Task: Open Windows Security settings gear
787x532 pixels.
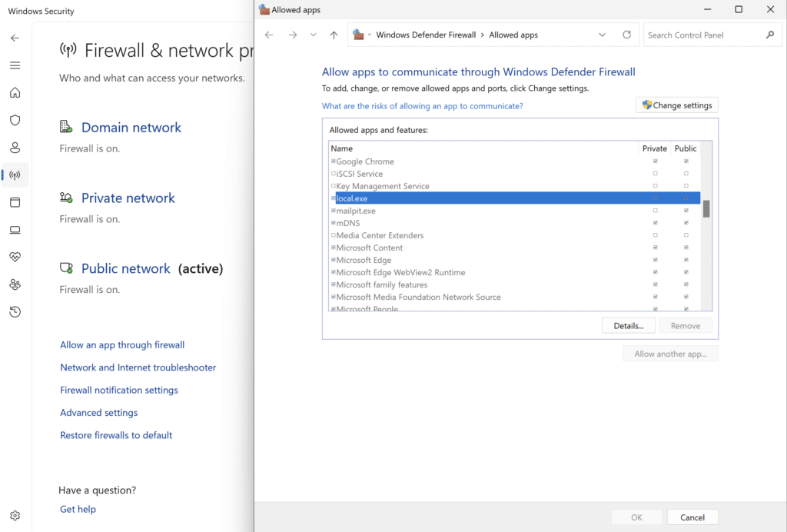Action: coord(15,515)
